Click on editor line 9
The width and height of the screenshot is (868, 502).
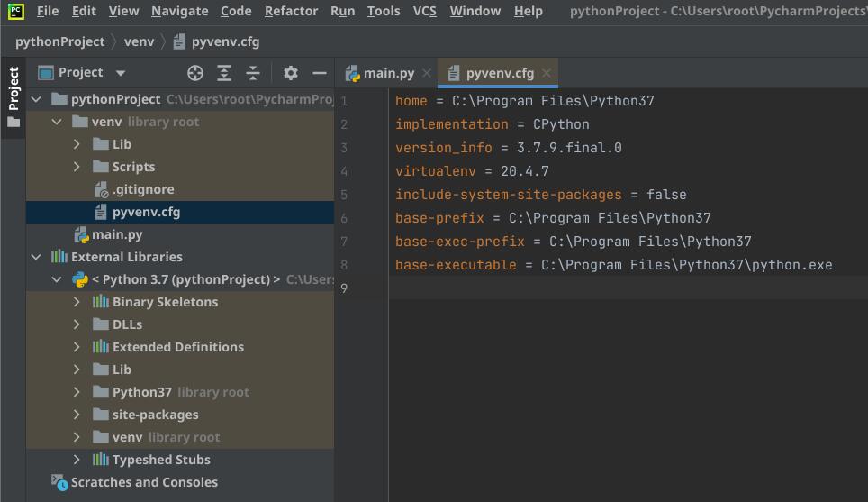click(621, 288)
